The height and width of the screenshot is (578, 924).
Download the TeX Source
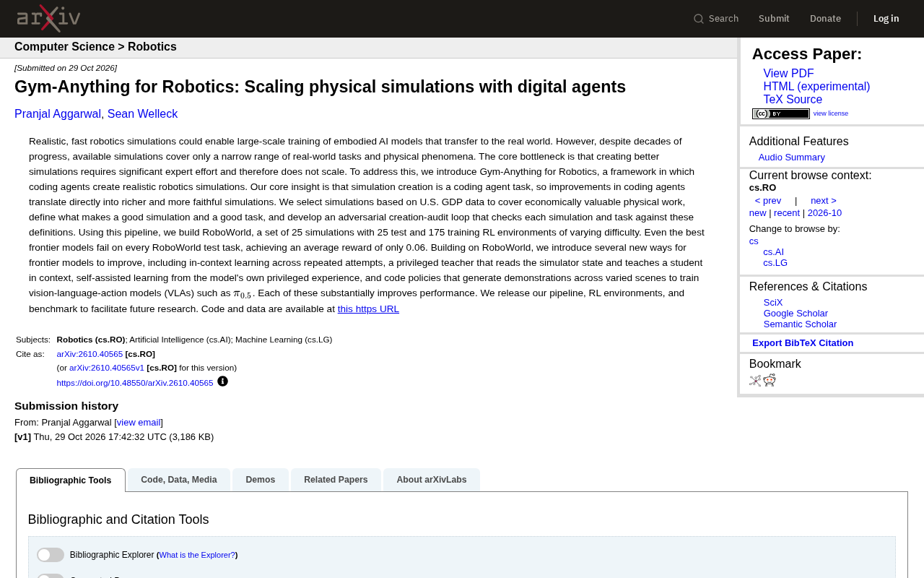[793, 100]
